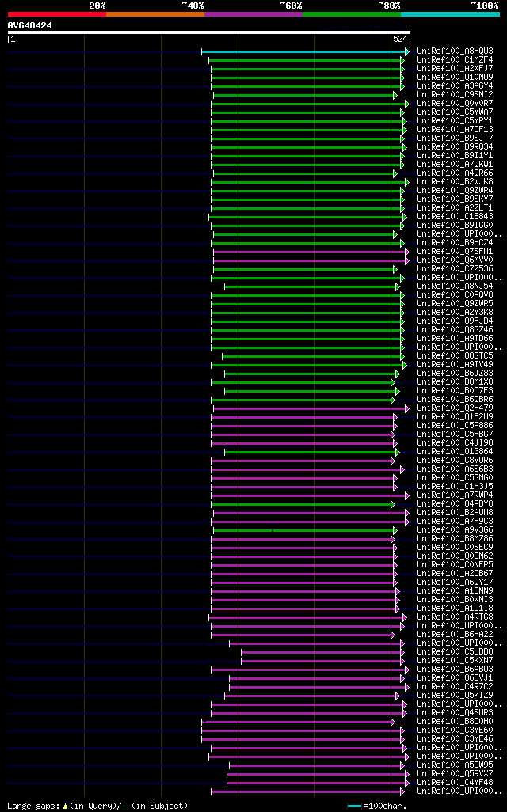Select the AV640424 query sequence name

30,25
